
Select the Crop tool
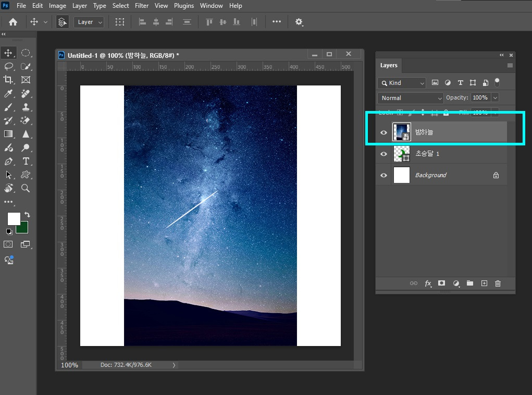(8, 80)
